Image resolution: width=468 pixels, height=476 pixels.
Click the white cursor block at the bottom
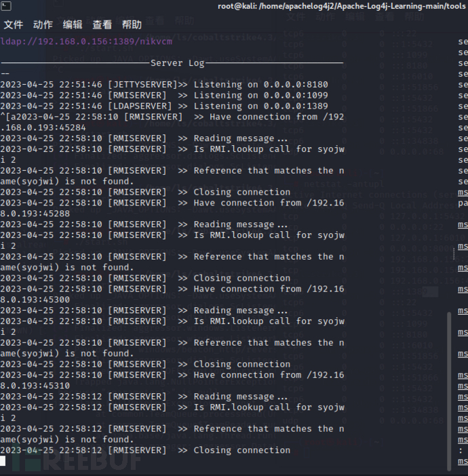coord(3,461)
